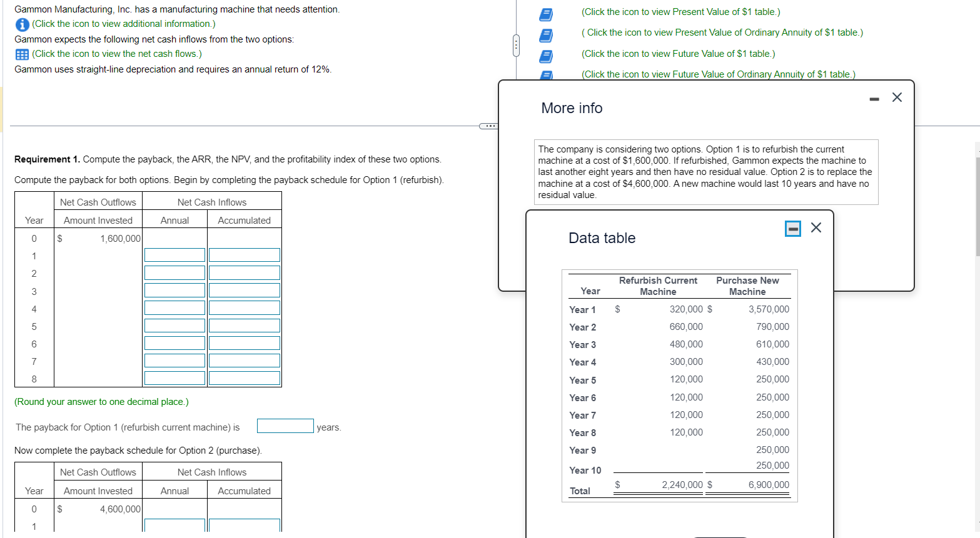The width and height of the screenshot is (980, 538).
Task: Open the 'Present Value of $1 table' link
Action: coord(680,12)
